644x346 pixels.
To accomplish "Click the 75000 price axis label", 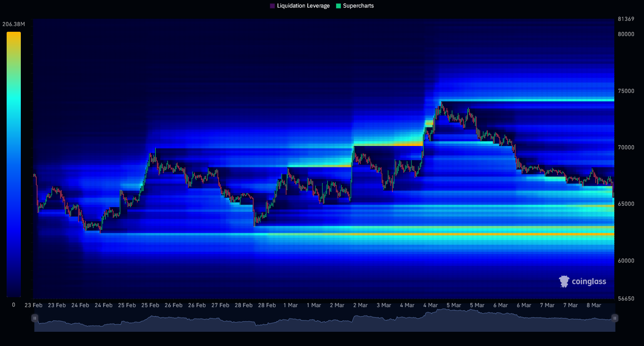I will [626, 91].
